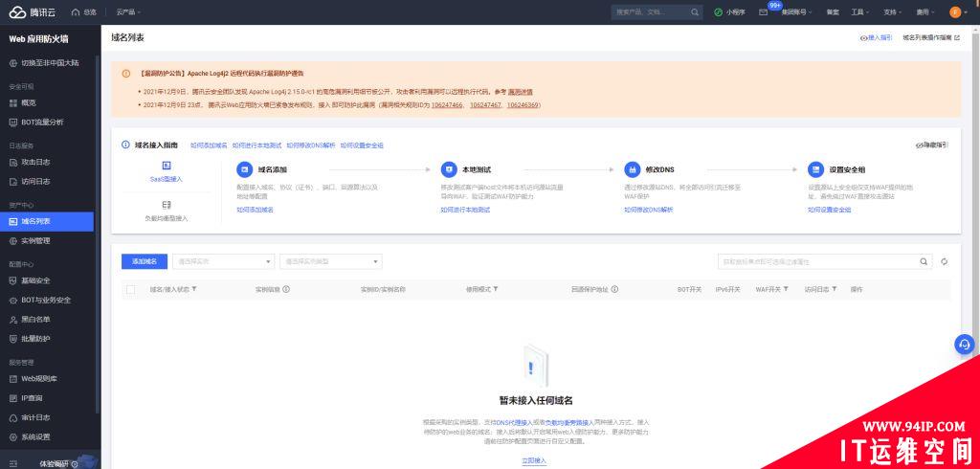Click the 本地测试 step icon
Image resolution: width=980 pixels, height=469 pixels.
(449, 169)
